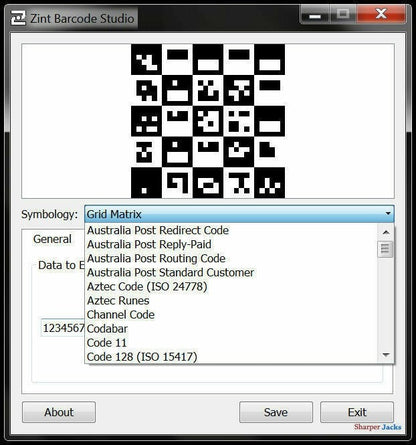
Task: Select Code 128 (ISO 15417)
Action: click(x=231, y=357)
